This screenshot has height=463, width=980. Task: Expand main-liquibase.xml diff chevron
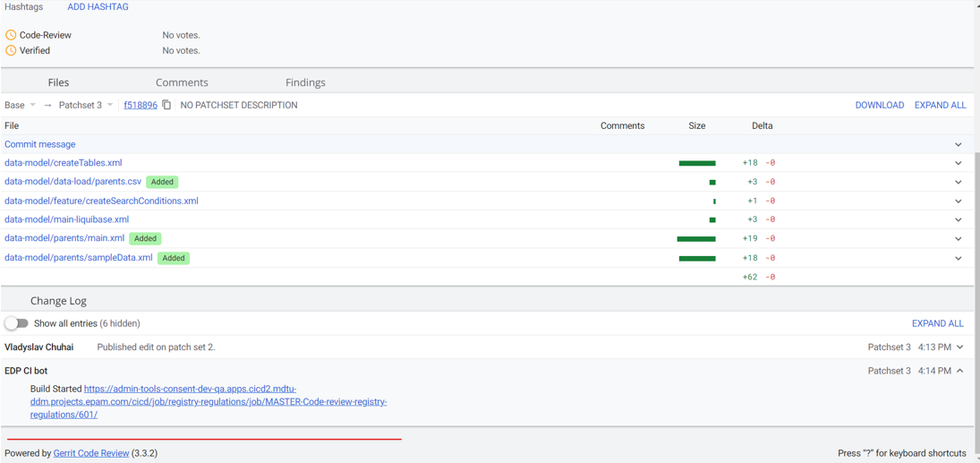pos(959,219)
